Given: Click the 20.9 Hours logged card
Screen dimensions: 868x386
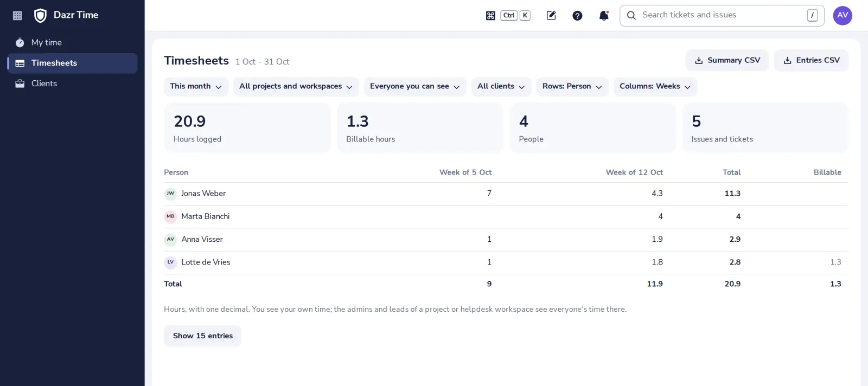Looking at the screenshot, I should [247, 128].
